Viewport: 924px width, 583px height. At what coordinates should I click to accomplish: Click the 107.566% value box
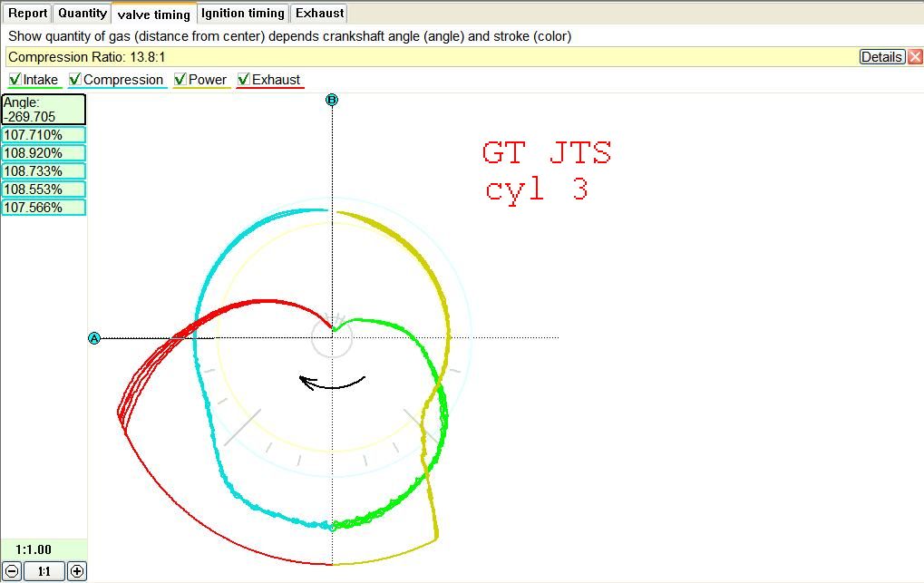[44, 208]
